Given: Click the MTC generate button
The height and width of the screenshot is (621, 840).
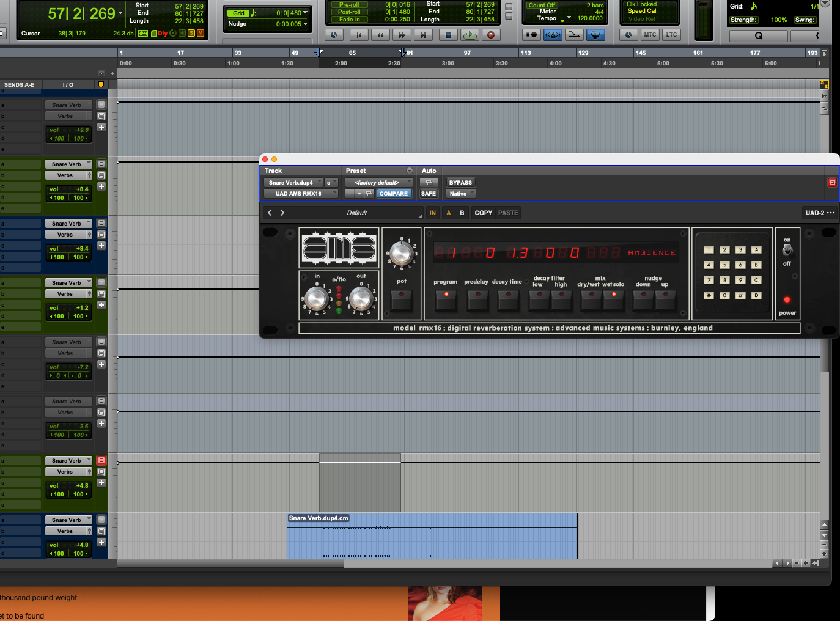Looking at the screenshot, I should [x=650, y=35].
